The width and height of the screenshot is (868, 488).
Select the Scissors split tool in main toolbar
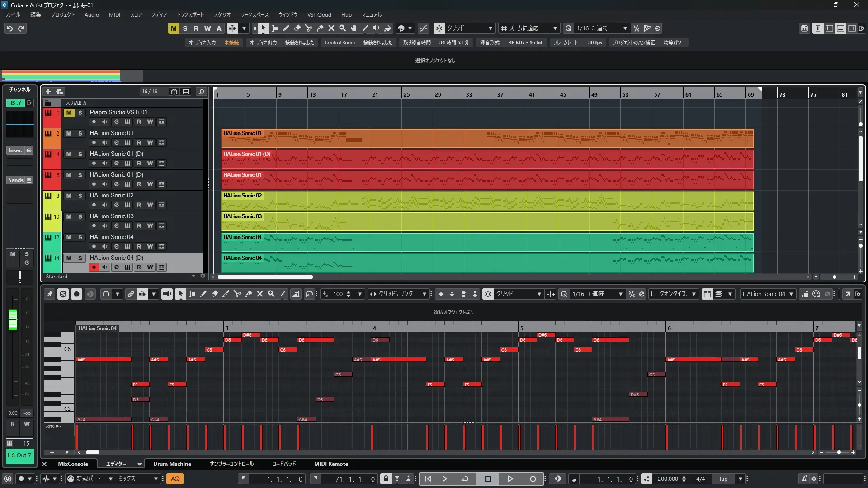coord(309,28)
